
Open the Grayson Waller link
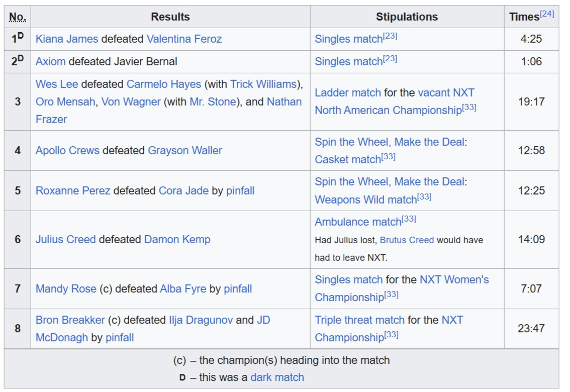click(185, 150)
